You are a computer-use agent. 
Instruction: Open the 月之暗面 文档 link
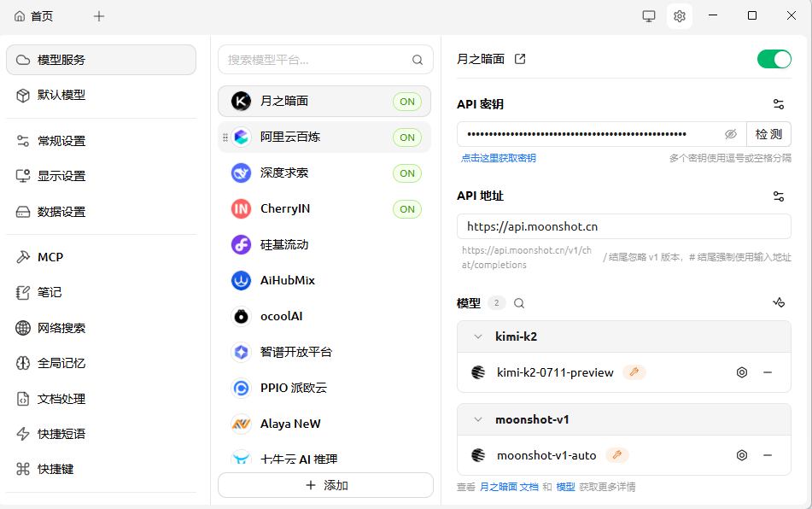(x=509, y=487)
